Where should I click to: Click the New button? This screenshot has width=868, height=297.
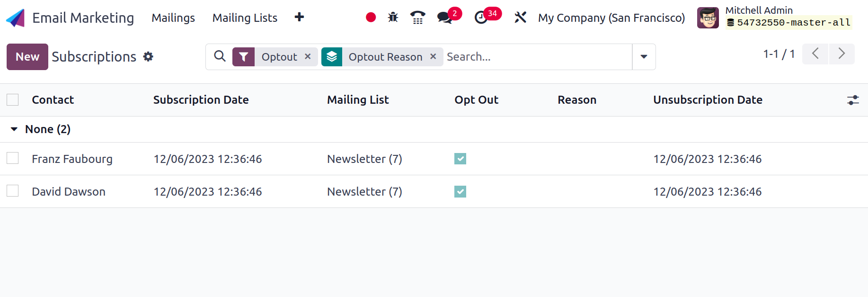[27, 57]
